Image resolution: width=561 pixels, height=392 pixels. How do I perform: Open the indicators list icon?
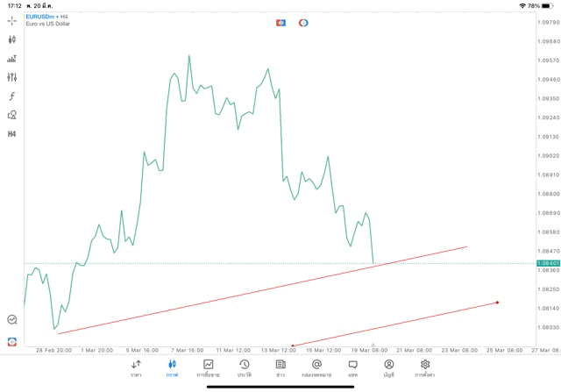(12, 59)
